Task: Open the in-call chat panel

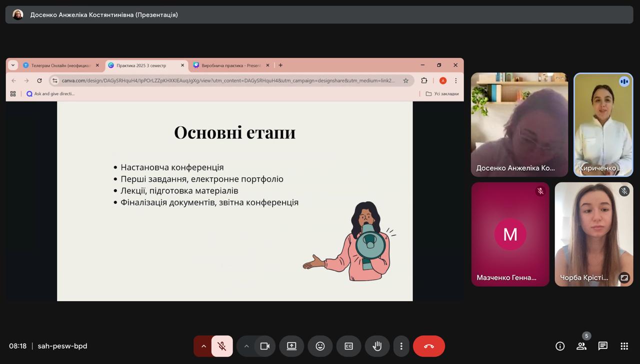Action: [602, 346]
